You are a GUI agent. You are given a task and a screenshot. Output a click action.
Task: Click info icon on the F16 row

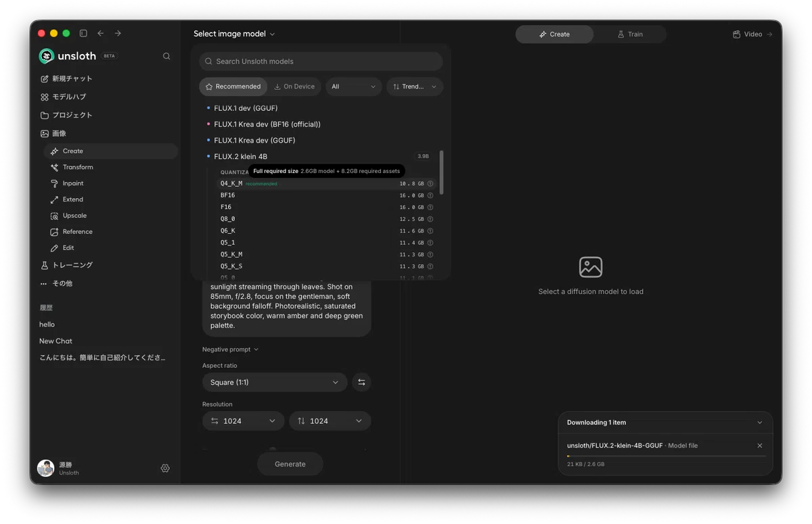click(430, 208)
